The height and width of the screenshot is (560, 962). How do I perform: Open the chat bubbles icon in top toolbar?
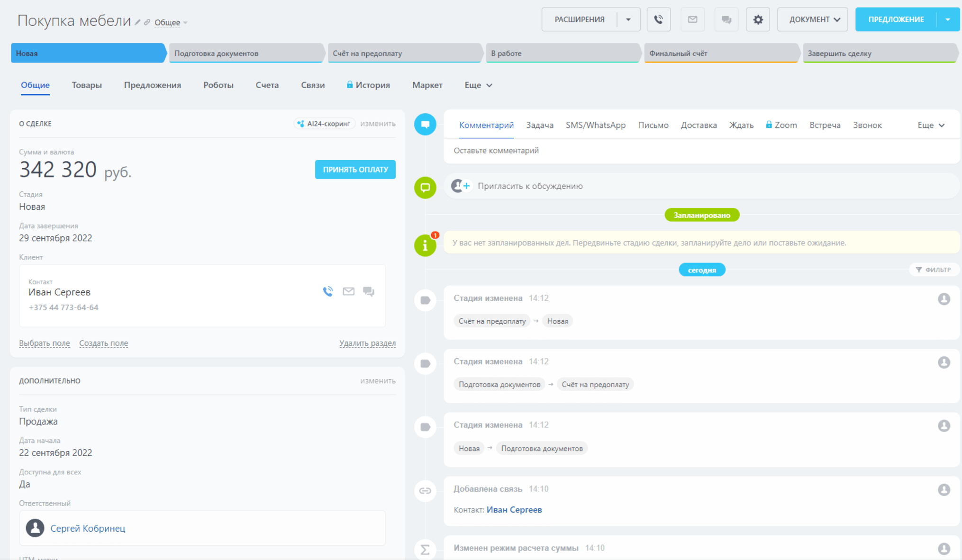click(x=726, y=19)
